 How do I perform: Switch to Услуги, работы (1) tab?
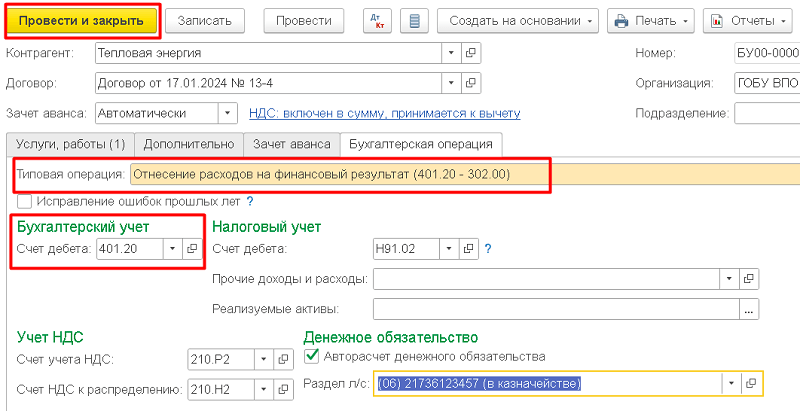point(67,145)
